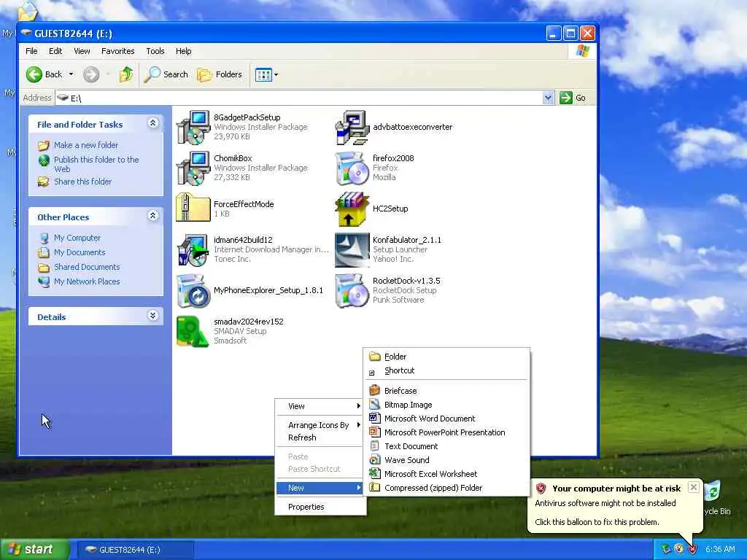The width and height of the screenshot is (747, 560).
Task: Collapse the Other Places panel
Action: click(x=153, y=216)
